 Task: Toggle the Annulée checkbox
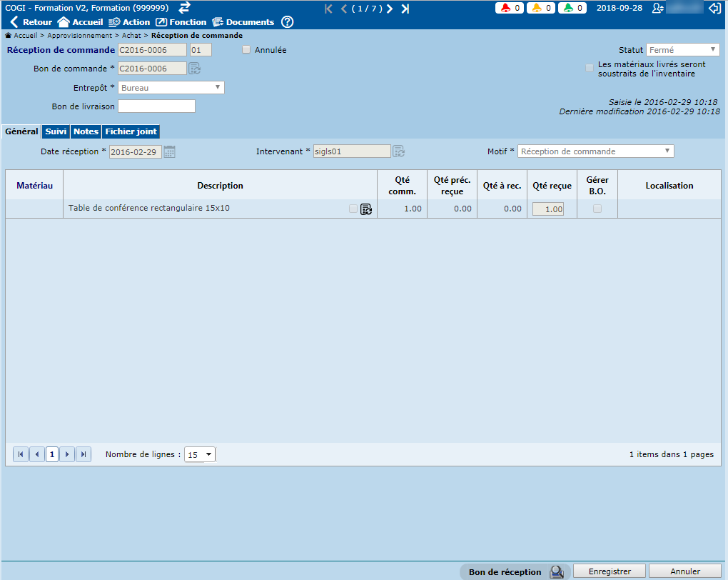click(x=246, y=50)
